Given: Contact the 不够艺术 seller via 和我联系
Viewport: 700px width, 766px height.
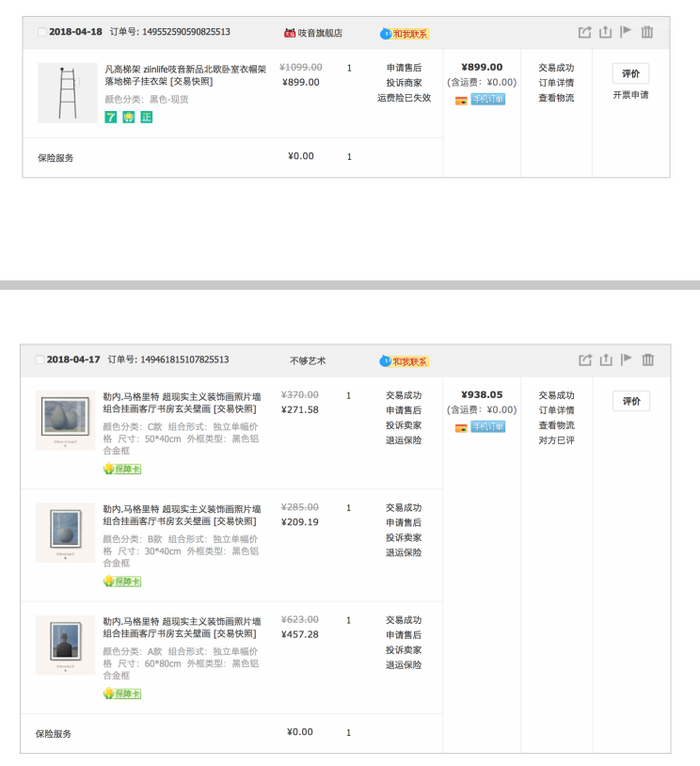Looking at the screenshot, I should point(405,361).
